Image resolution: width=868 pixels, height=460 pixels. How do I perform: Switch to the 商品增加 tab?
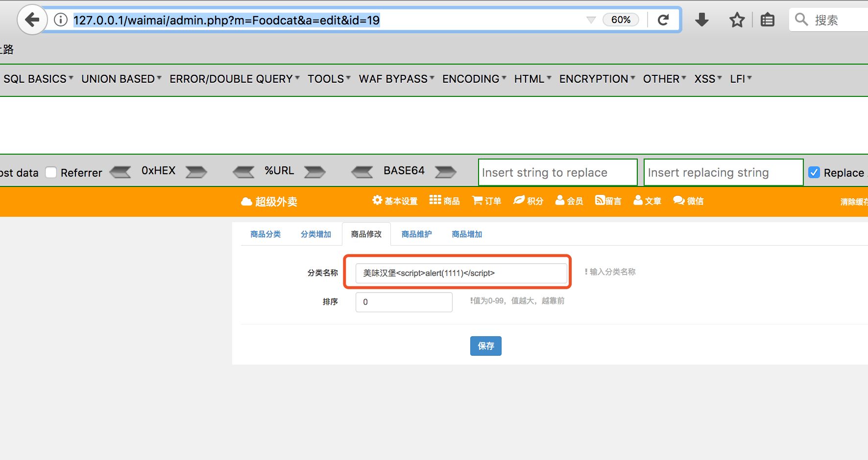pos(467,234)
